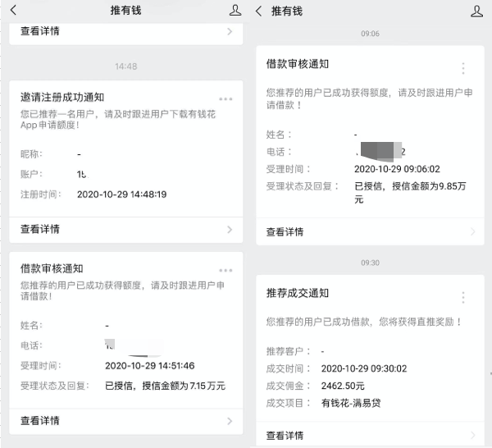
Task: Expand the chevron beside the top-left 查看详情 row
Action: (230, 31)
